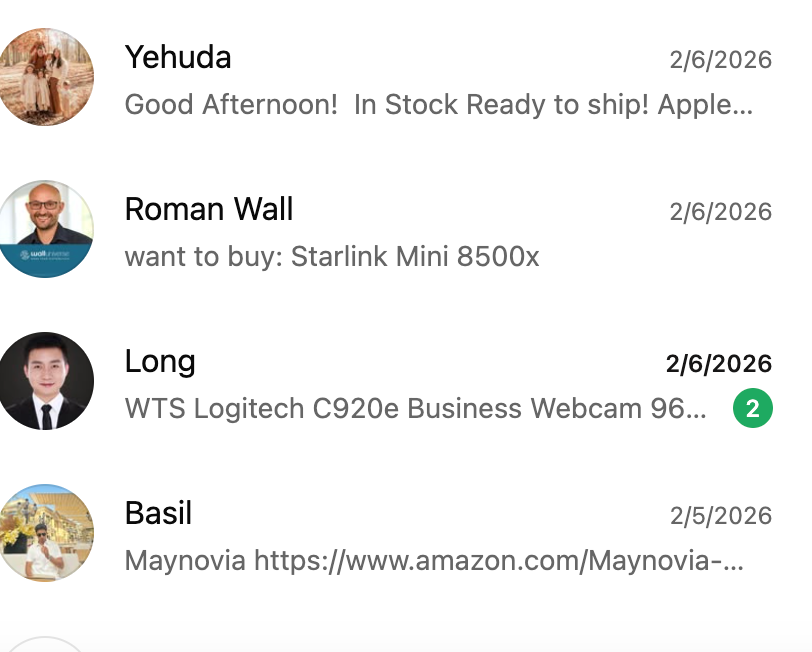Select Basil's outdoor profile photo
Image resolution: width=812 pixels, height=652 pixels.
coord(46,533)
